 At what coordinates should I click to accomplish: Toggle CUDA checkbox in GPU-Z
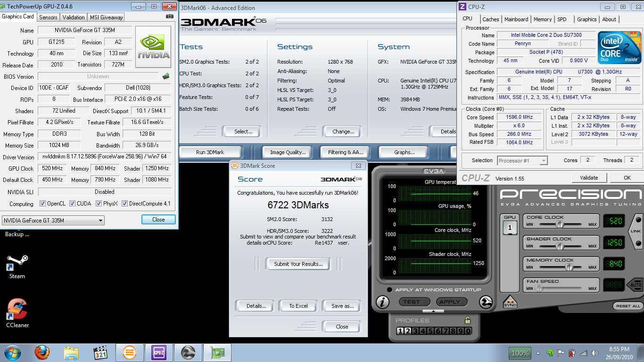pyautogui.click(x=73, y=204)
